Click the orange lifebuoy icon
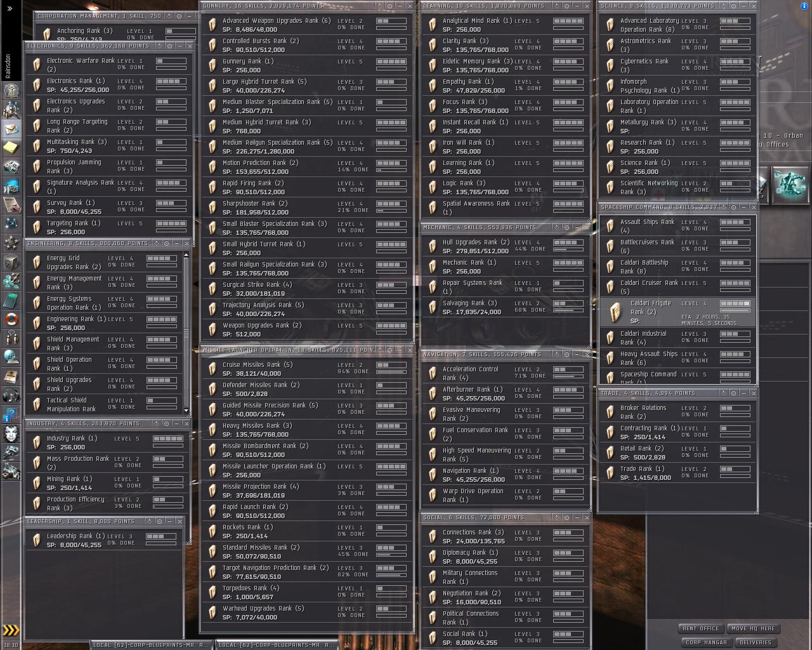The width and height of the screenshot is (812, 650). coord(11,319)
